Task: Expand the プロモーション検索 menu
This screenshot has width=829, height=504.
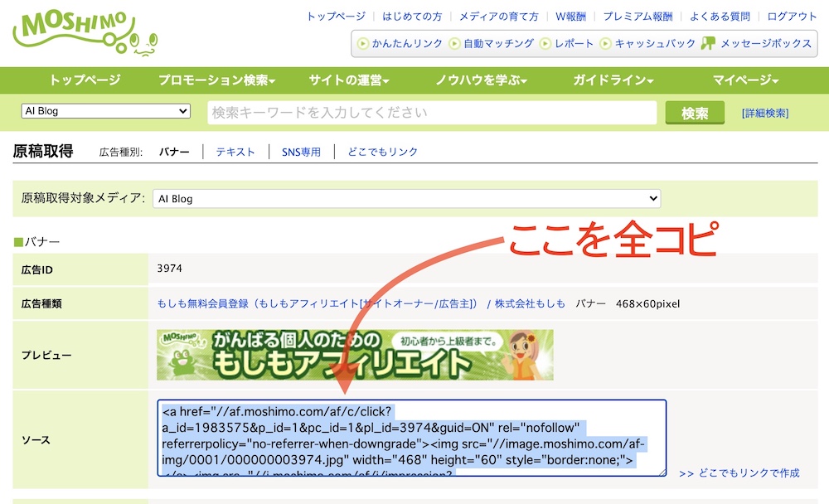Action: point(216,80)
